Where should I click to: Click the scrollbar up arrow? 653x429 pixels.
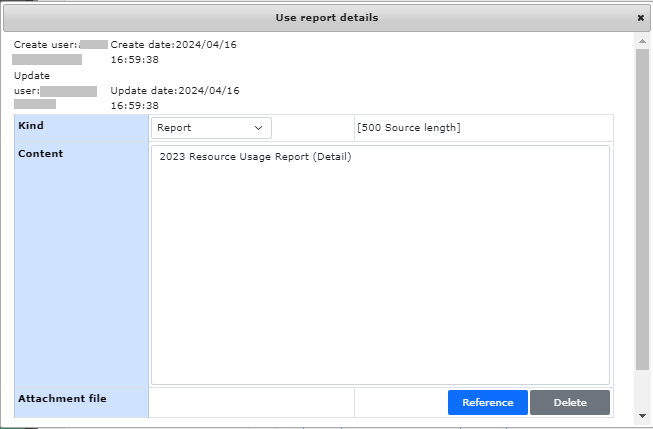click(642, 41)
